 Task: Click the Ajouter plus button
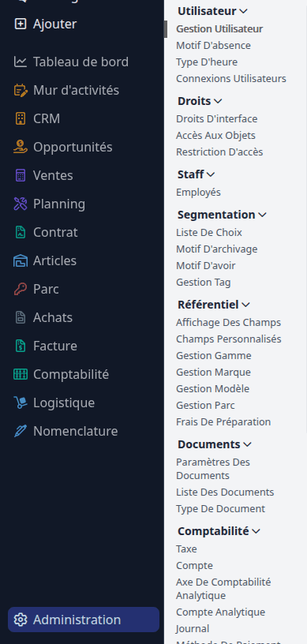(21, 24)
